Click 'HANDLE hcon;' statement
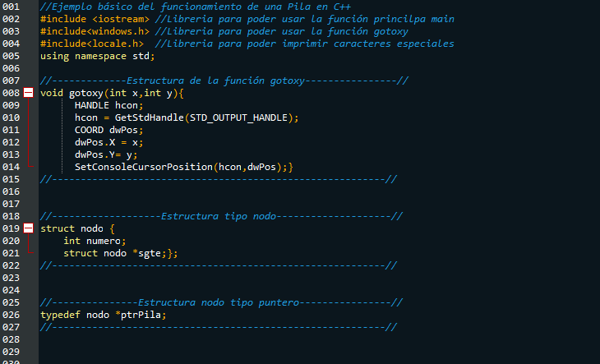Image resolution: width=600 pixels, height=364 pixels. tap(108, 105)
